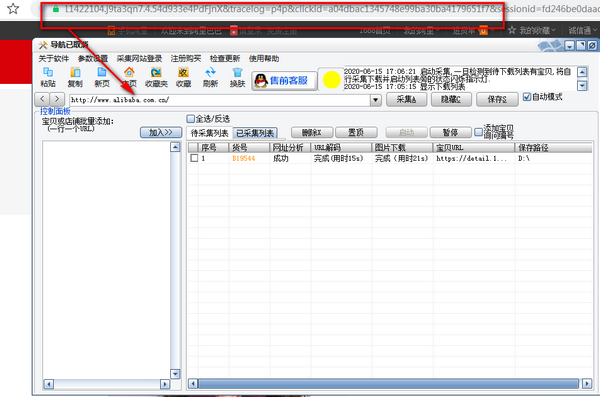Open the 使用帮助 menu
The image size is (600, 397).
(264, 59)
